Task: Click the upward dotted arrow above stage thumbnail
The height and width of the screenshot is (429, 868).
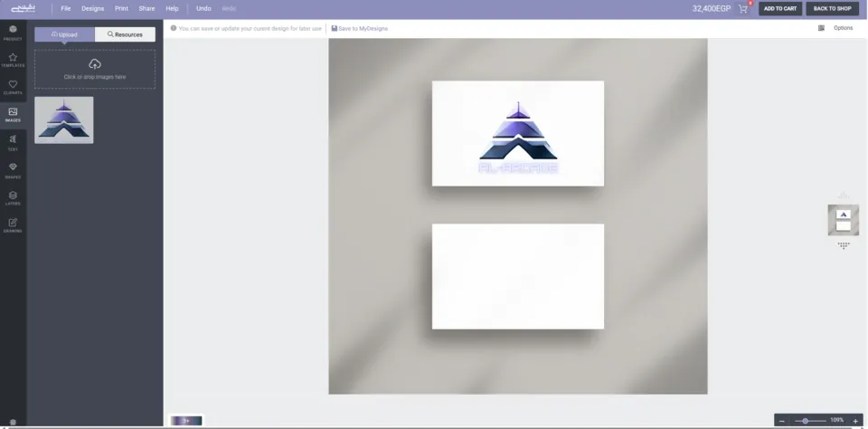Action: tap(843, 195)
